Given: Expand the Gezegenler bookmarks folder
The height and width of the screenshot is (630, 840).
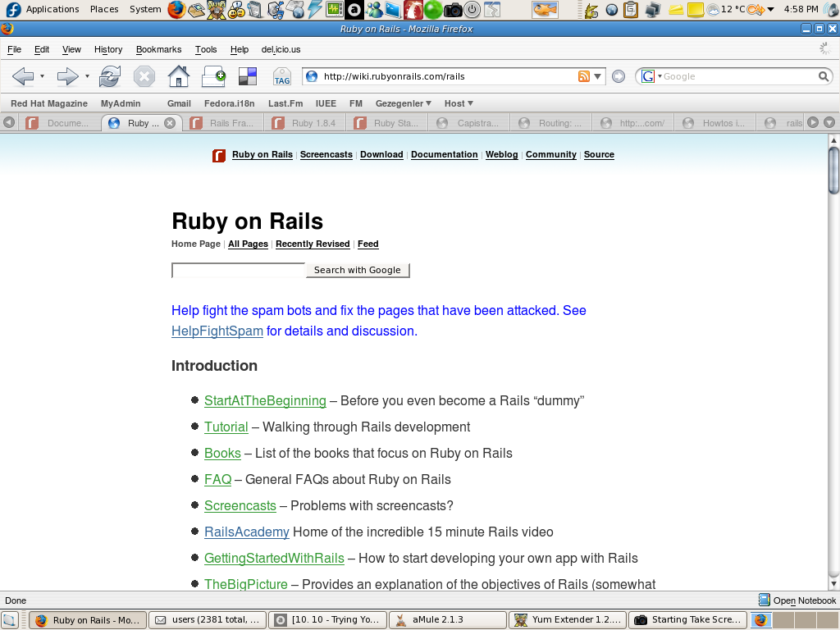Looking at the screenshot, I should [404, 103].
